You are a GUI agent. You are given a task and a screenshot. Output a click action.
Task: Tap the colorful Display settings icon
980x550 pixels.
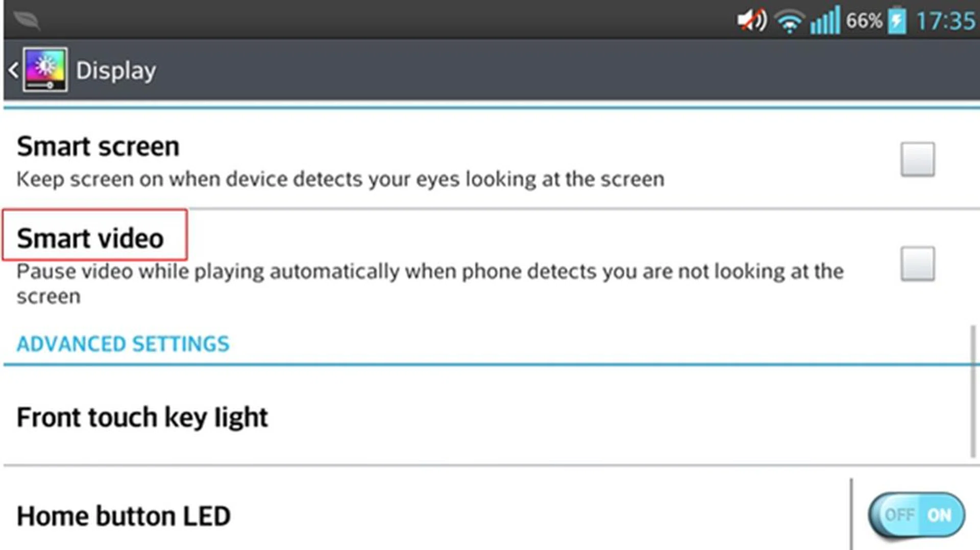coord(45,70)
